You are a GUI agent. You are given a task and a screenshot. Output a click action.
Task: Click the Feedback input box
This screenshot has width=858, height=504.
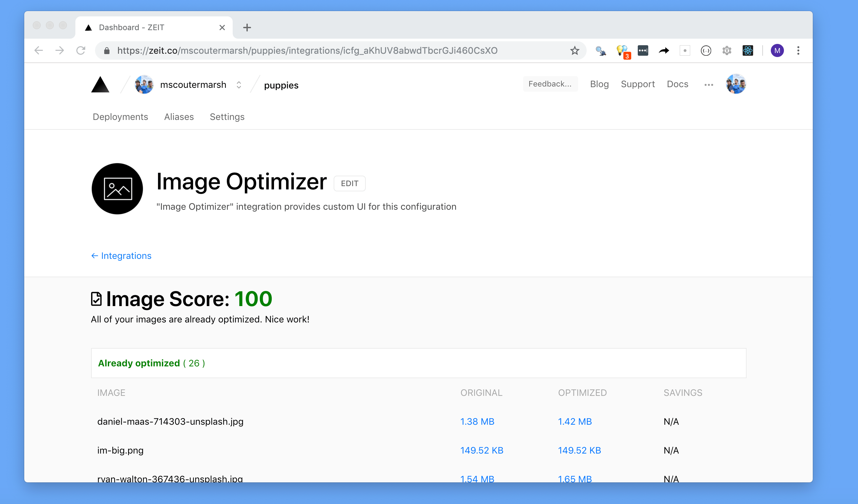[x=550, y=84]
